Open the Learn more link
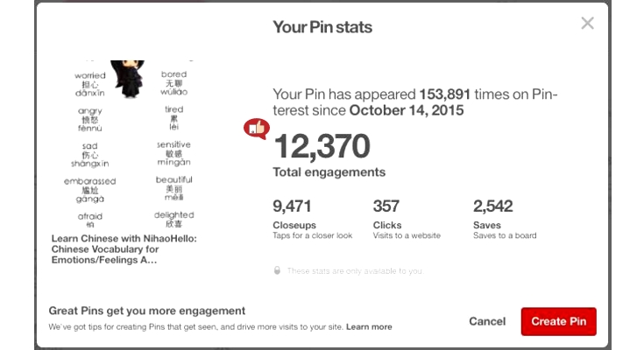 (369, 327)
